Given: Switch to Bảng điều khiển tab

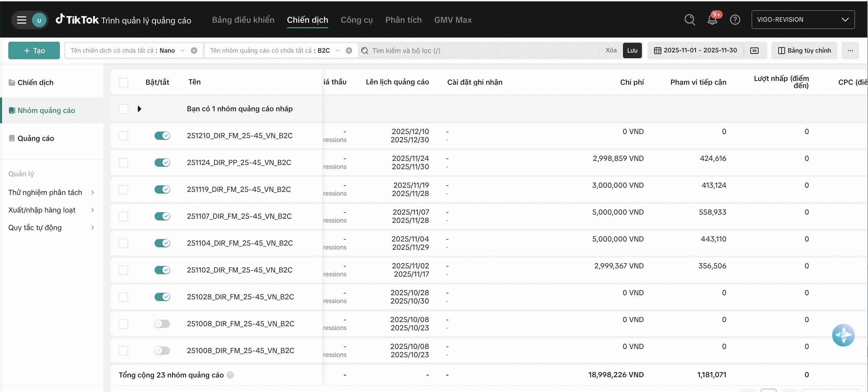Looking at the screenshot, I should 243,20.
